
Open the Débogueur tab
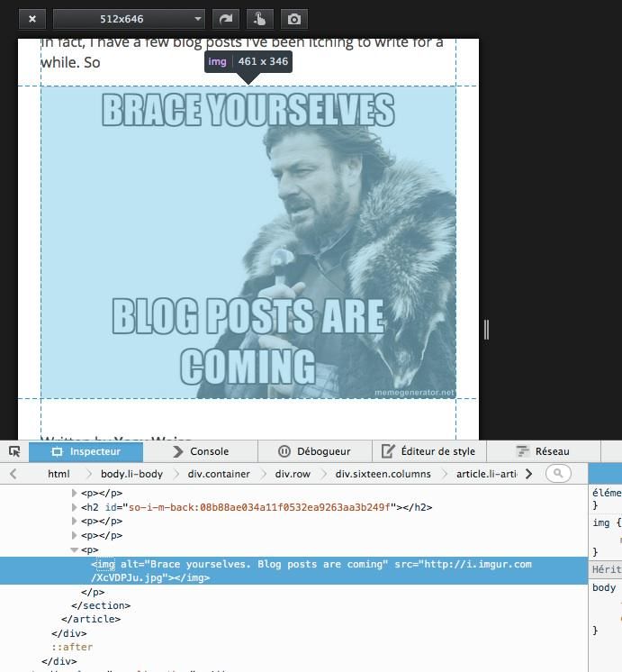tap(313, 451)
